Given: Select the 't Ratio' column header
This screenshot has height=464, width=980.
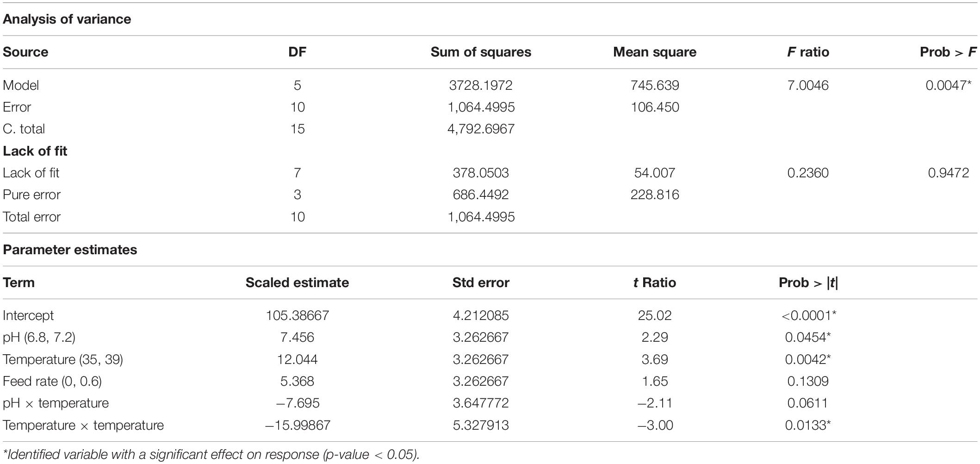Looking at the screenshot, I should tap(655, 282).
